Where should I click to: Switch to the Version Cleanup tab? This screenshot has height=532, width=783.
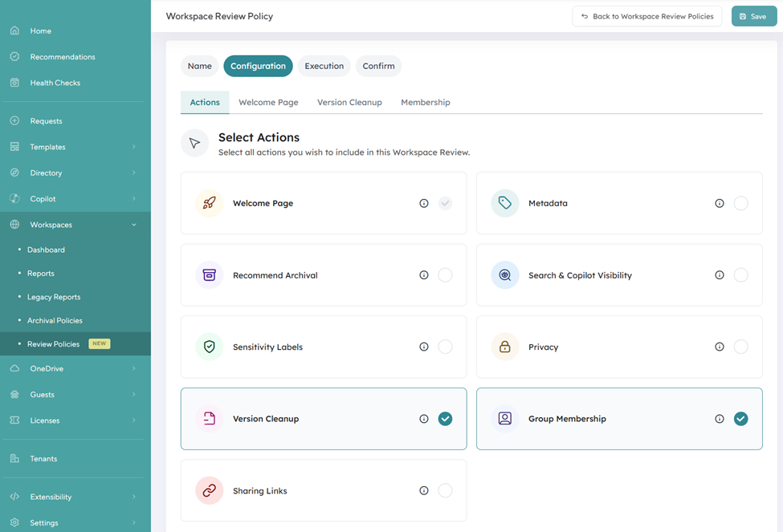pyautogui.click(x=349, y=103)
